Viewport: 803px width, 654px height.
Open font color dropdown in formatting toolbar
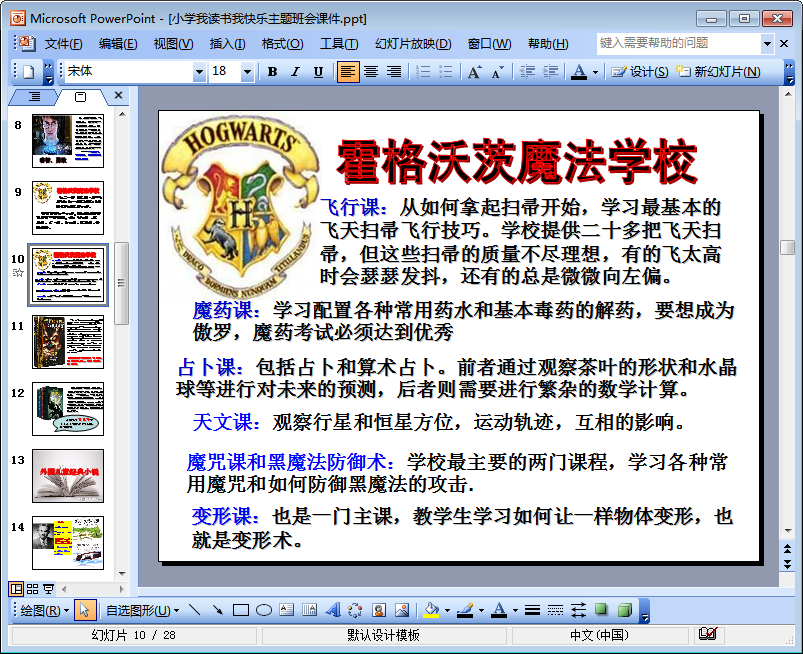595,72
